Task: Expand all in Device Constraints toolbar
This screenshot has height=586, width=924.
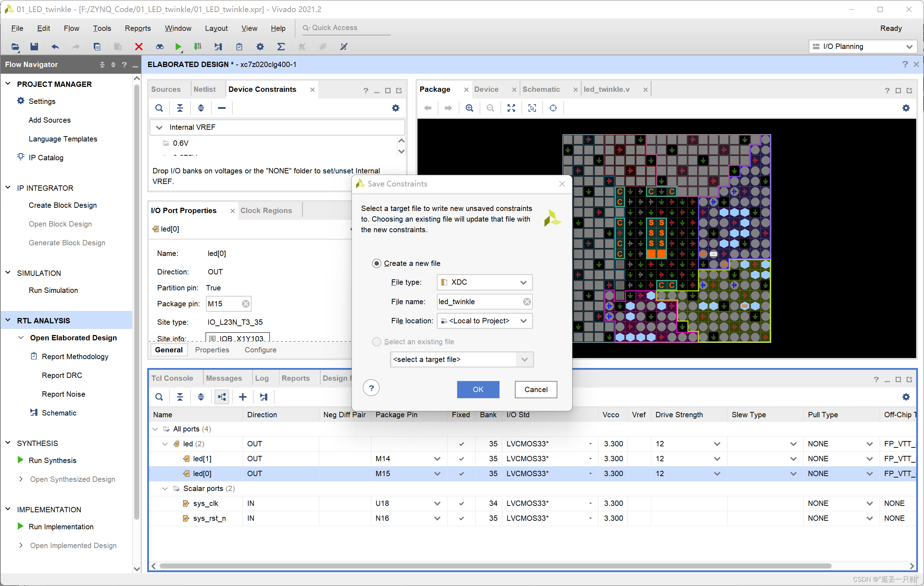Action: 201,108
